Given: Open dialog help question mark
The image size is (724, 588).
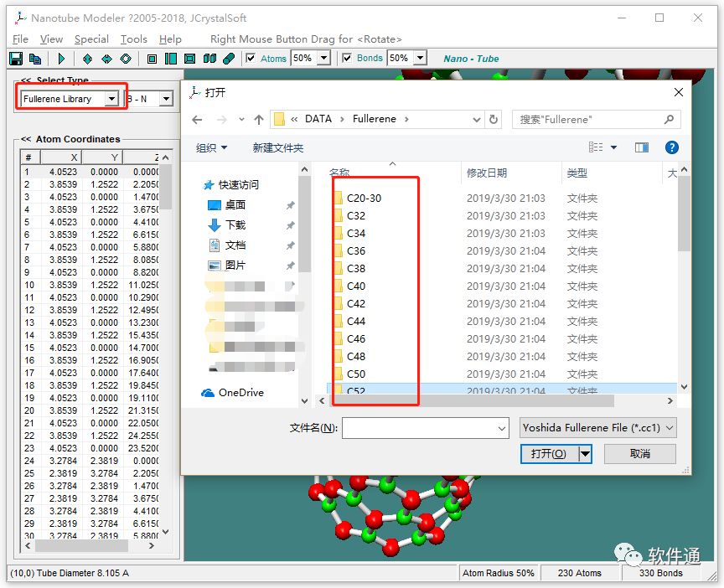Looking at the screenshot, I should pos(672,147).
